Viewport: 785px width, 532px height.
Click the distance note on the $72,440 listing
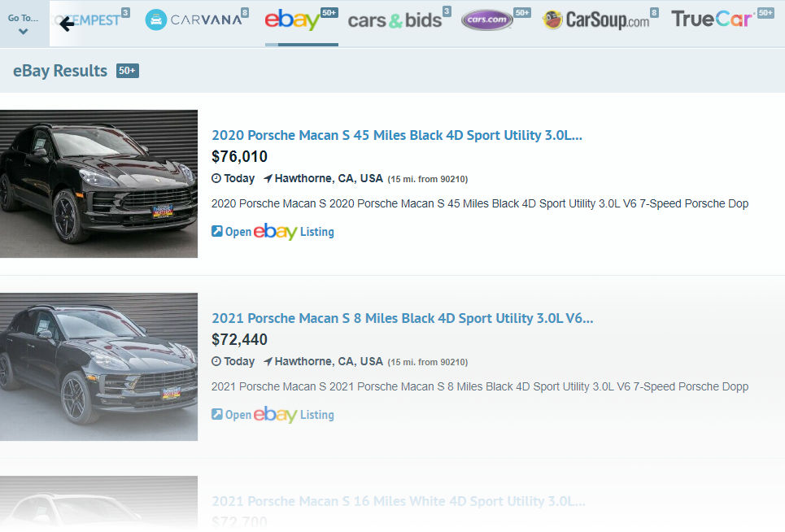[x=428, y=362]
